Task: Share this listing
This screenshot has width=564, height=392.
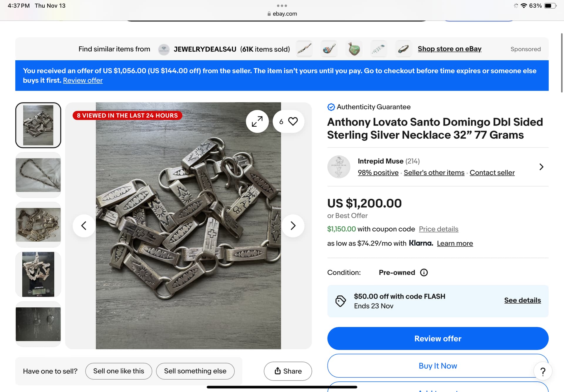Action: click(x=288, y=371)
